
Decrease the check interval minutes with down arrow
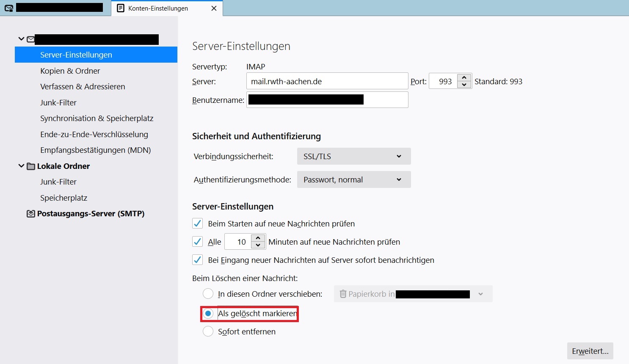pos(258,245)
